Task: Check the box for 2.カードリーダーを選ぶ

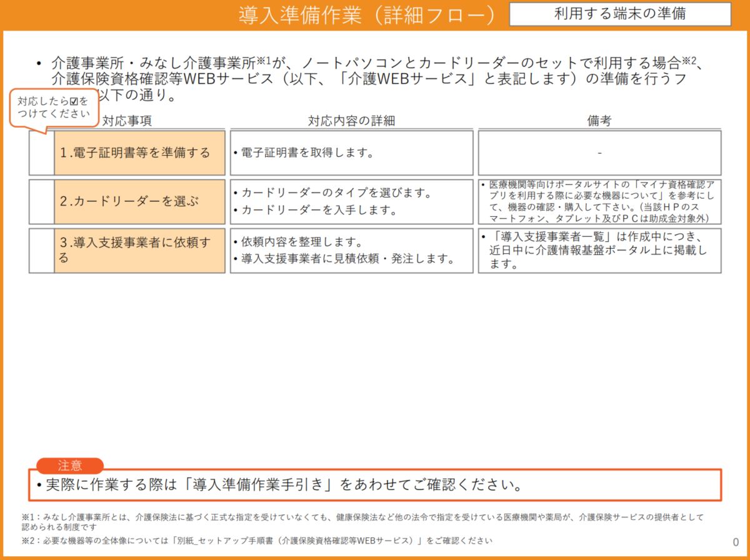Action: tap(41, 202)
